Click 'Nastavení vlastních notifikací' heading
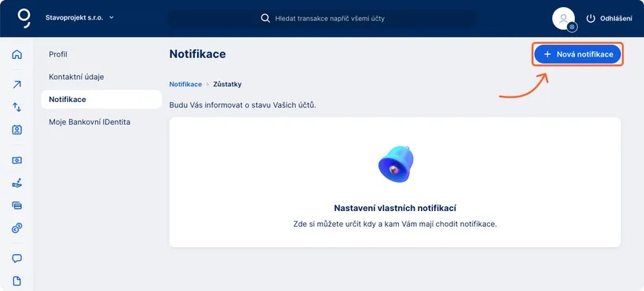The width and height of the screenshot is (644, 291). pos(395,208)
